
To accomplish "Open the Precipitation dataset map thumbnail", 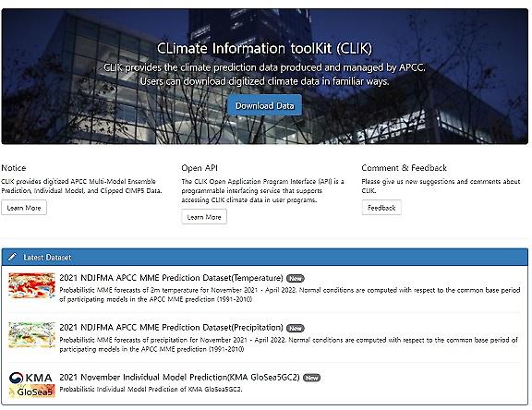I will [32, 335].
